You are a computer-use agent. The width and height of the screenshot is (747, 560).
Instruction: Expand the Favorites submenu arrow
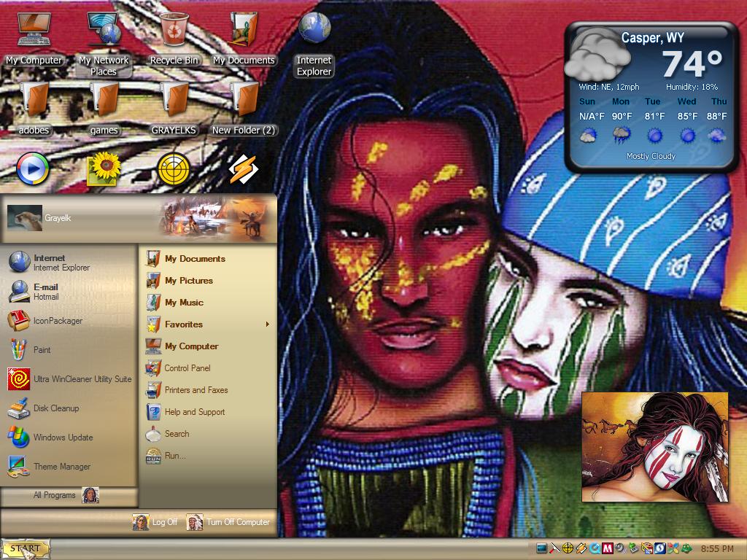[x=267, y=324]
